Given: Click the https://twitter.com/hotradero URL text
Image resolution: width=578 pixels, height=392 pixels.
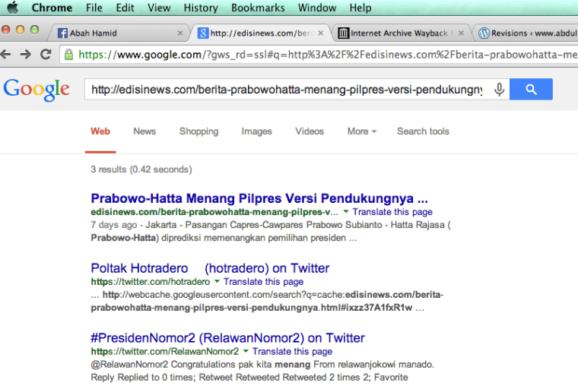Looking at the screenshot, I should tap(151, 282).
